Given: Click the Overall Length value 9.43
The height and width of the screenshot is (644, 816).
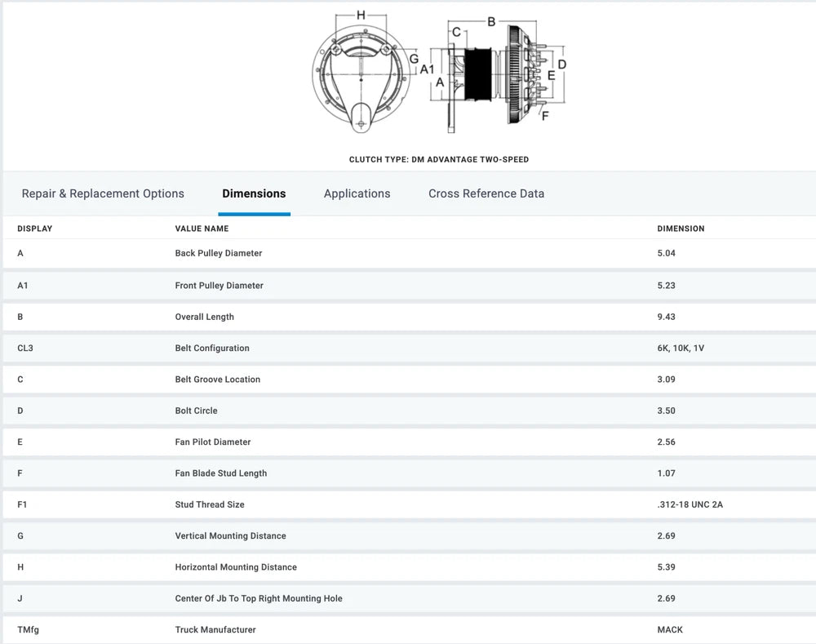Looking at the screenshot, I should (666, 317).
